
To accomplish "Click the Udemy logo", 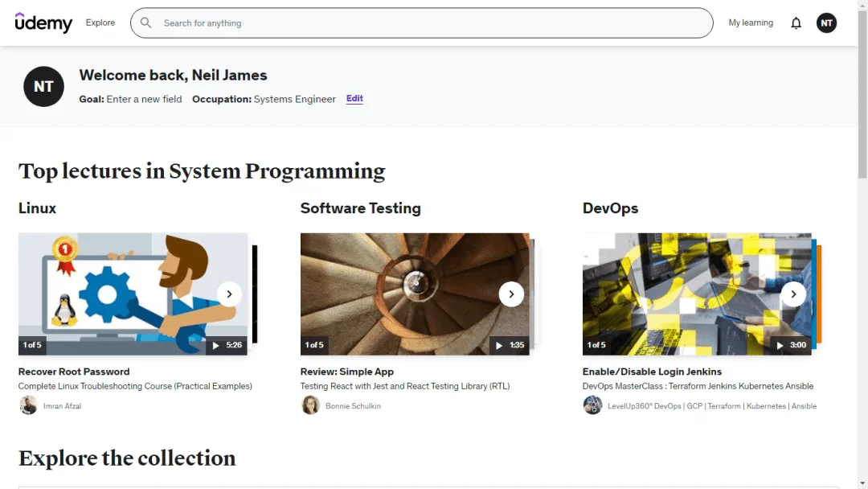I will point(43,23).
